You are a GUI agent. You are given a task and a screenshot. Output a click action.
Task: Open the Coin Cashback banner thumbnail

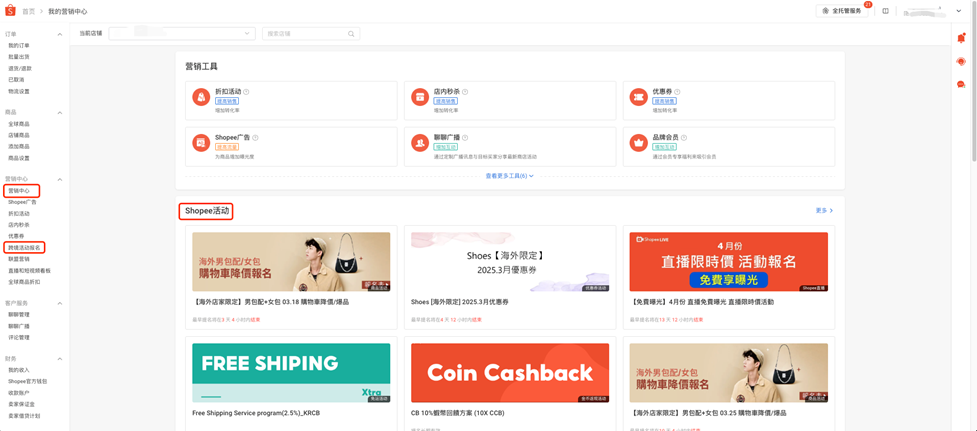pos(510,372)
